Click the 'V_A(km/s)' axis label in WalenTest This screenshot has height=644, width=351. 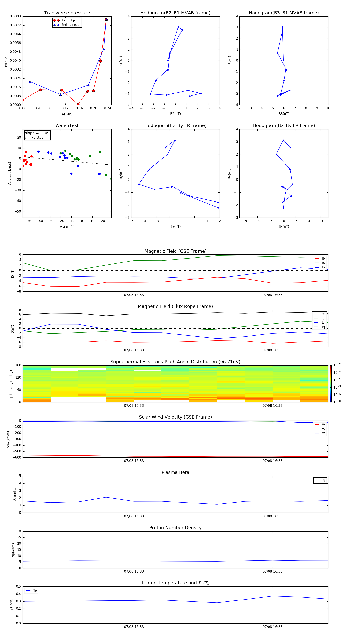click(67, 227)
